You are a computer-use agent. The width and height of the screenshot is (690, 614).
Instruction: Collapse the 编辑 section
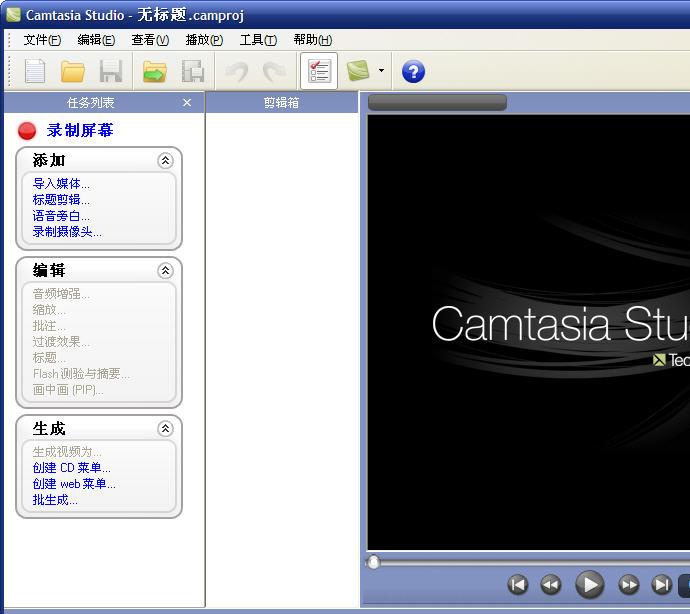[165, 271]
